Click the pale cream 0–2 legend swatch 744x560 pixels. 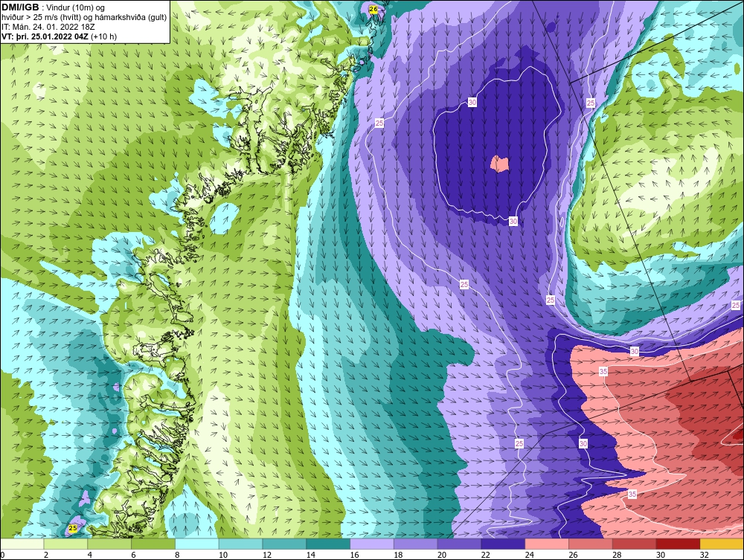[22, 544]
